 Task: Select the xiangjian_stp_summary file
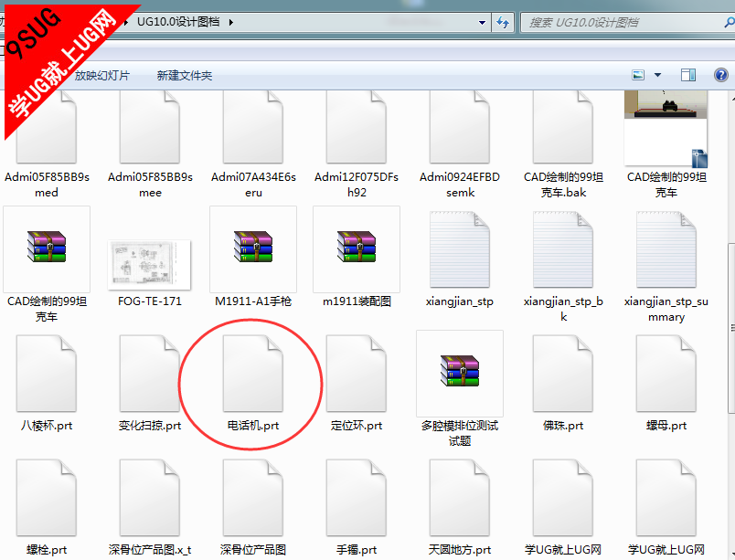(666, 249)
